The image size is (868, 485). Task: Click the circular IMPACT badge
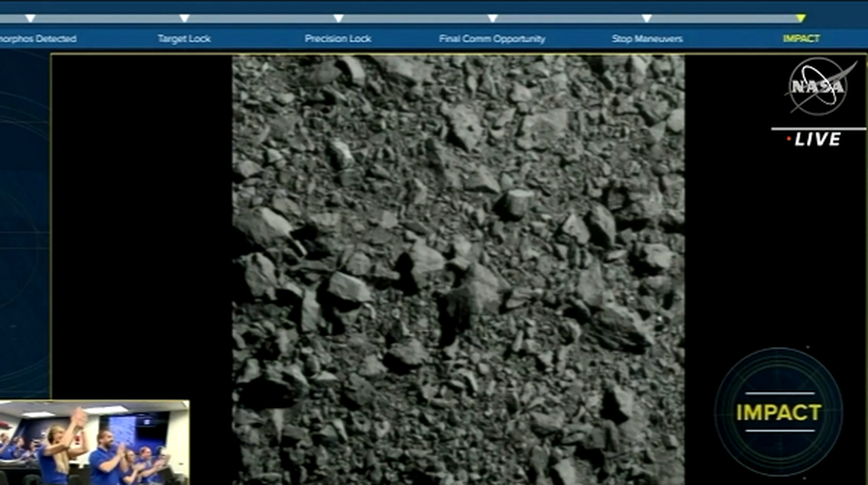(x=778, y=412)
